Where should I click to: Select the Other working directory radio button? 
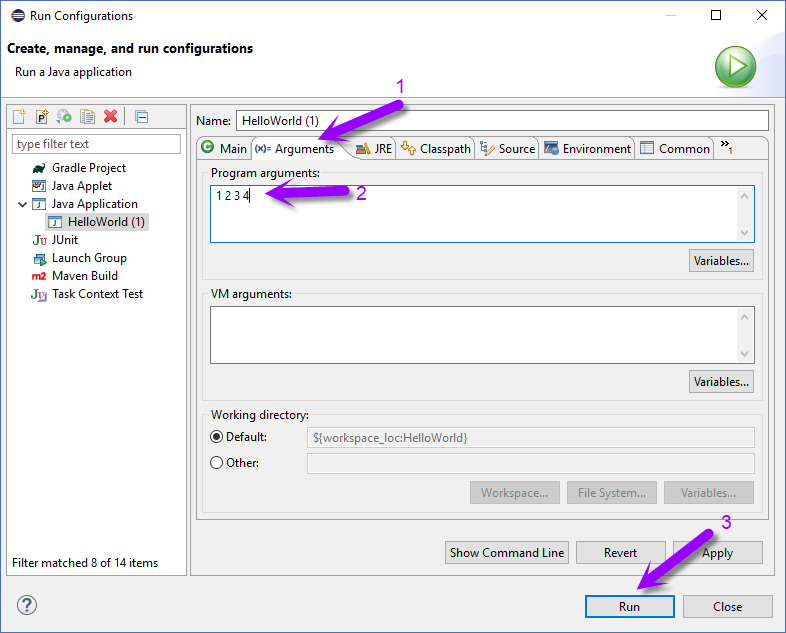click(x=217, y=463)
